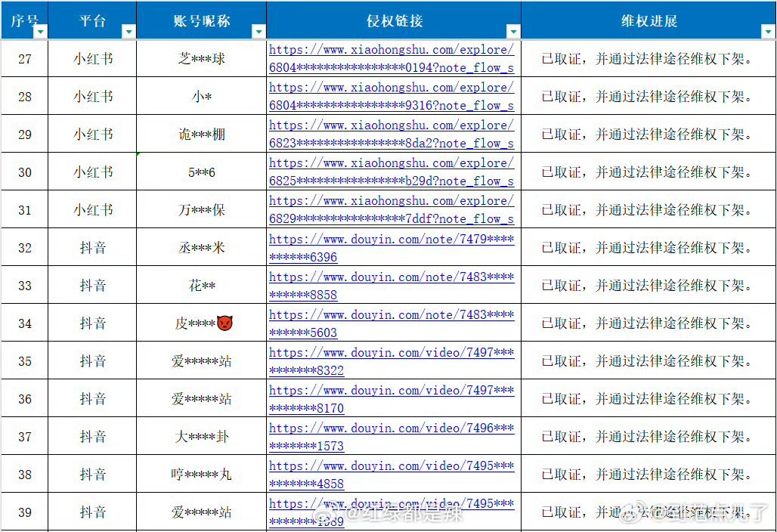Open the 维权进展 column filter dropdown
Image resolution: width=777 pixels, height=532 pixels.
[768, 32]
